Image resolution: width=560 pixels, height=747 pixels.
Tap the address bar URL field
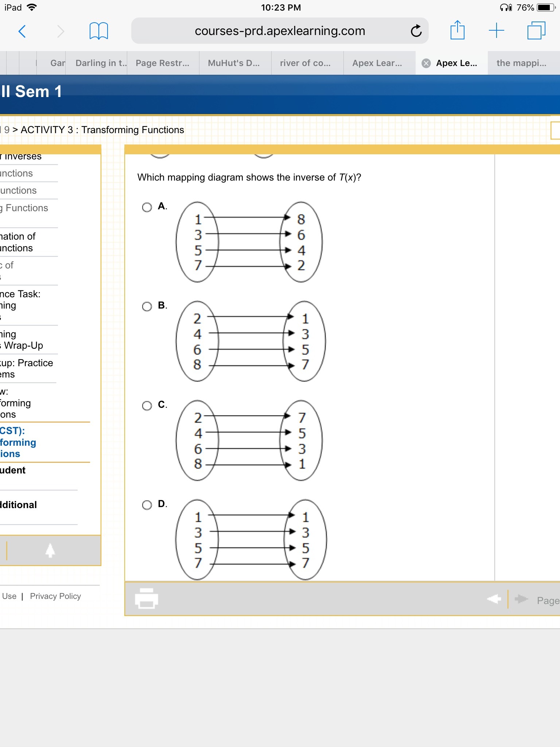(x=280, y=31)
